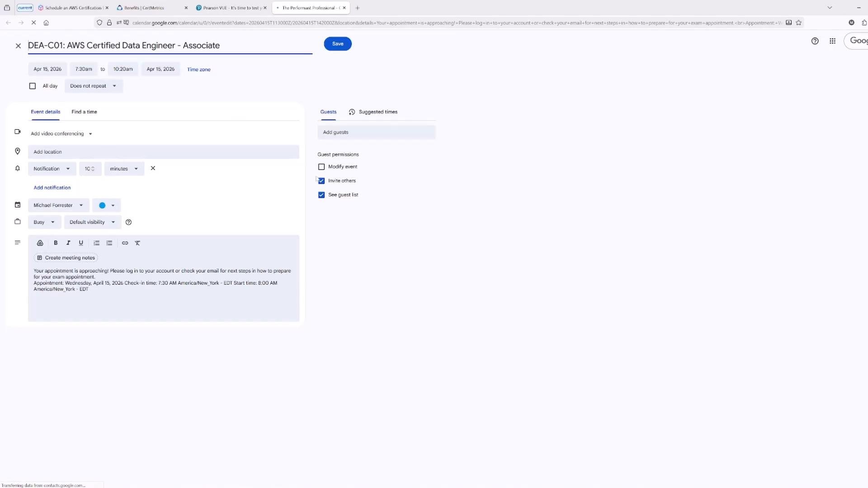Toggle underline formatting in description toolbar
The image size is (868, 488).
81,243
